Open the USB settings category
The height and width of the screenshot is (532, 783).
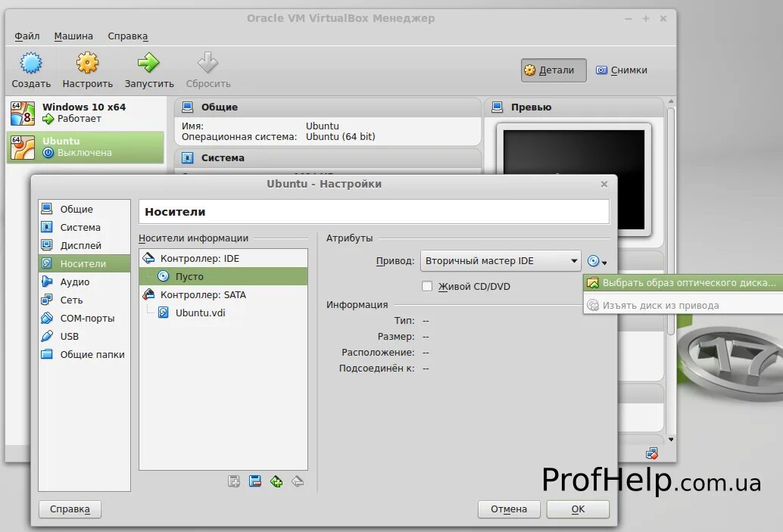coord(84,336)
